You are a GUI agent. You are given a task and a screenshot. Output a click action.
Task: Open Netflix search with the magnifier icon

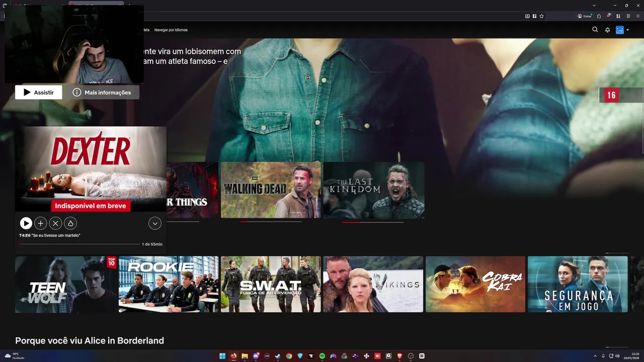coord(595,30)
